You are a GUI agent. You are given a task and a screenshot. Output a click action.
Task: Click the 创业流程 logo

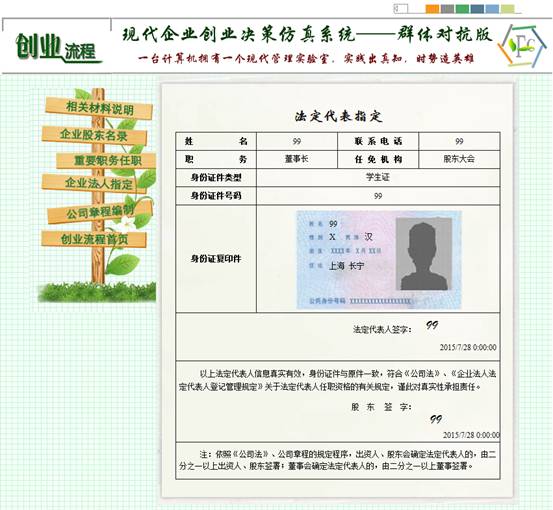coord(58,48)
